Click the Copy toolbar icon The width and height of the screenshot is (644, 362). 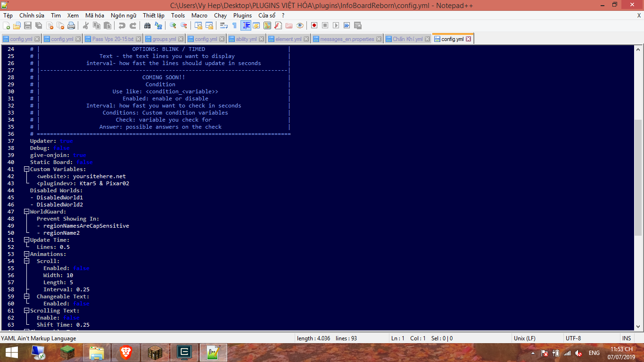click(97, 25)
